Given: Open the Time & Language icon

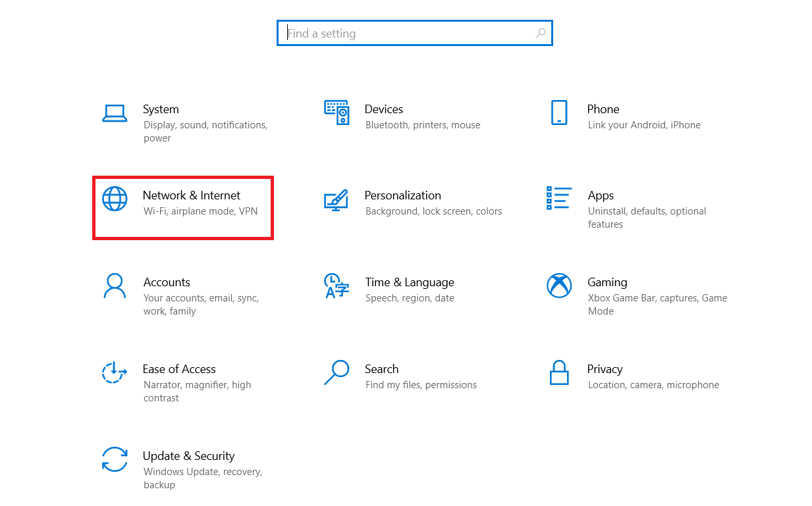Looking at the screenshot, I should [337, 286].
